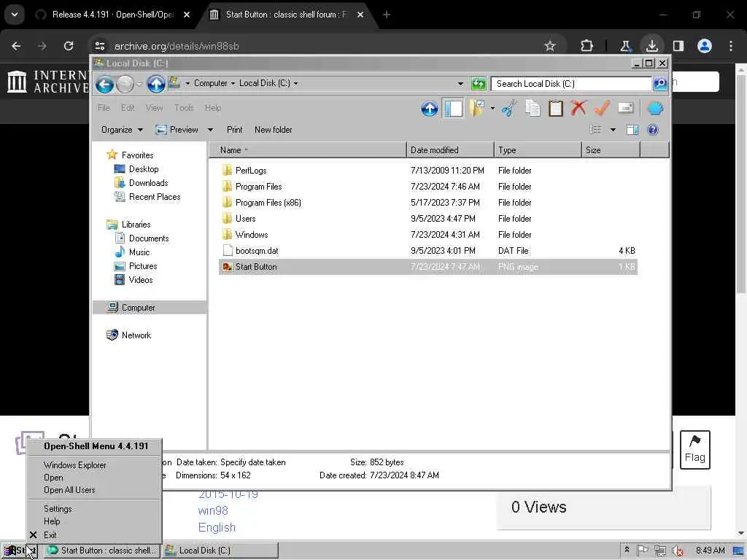The width and height of the screenshot is (747, 560).
Task: Click the Change your view icon
Action: [595, 130]
